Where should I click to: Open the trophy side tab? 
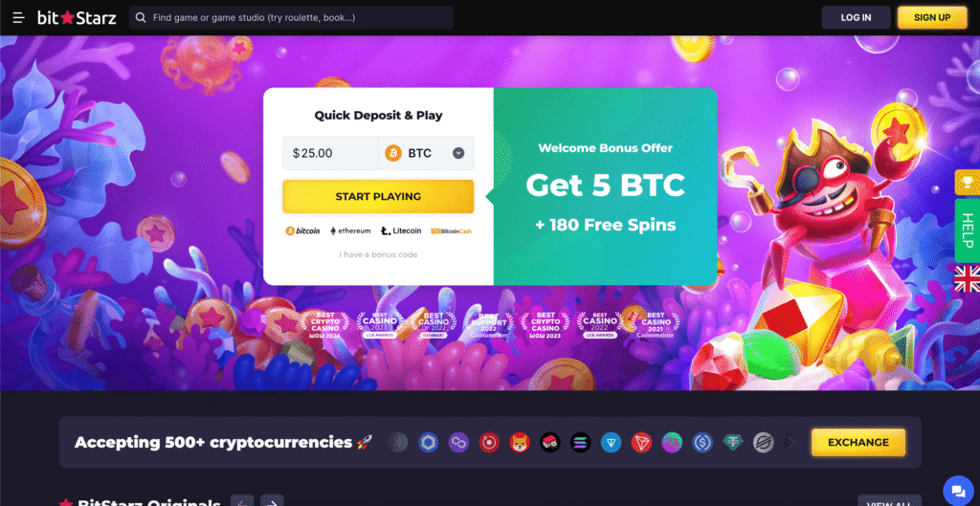[968, 182]
